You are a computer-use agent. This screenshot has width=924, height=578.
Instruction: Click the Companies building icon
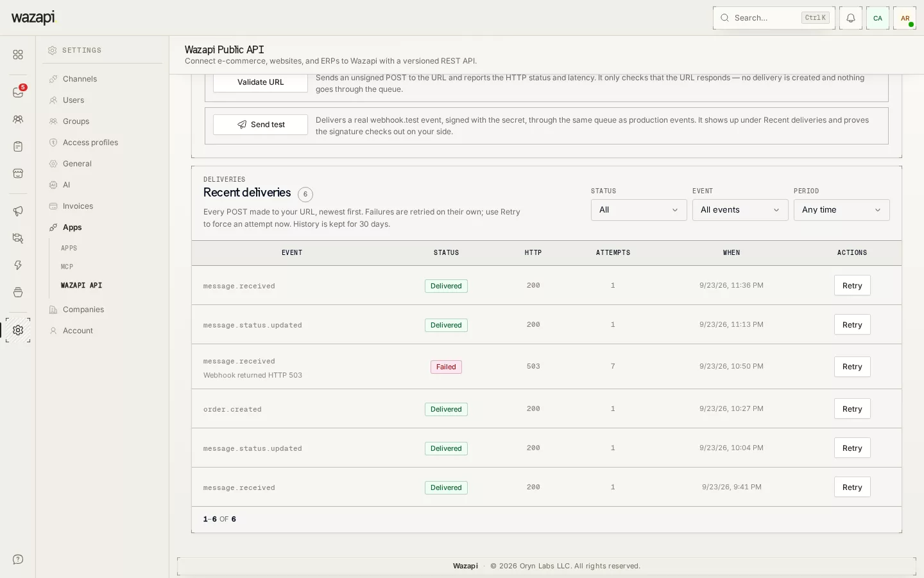(x=53, y=310)
